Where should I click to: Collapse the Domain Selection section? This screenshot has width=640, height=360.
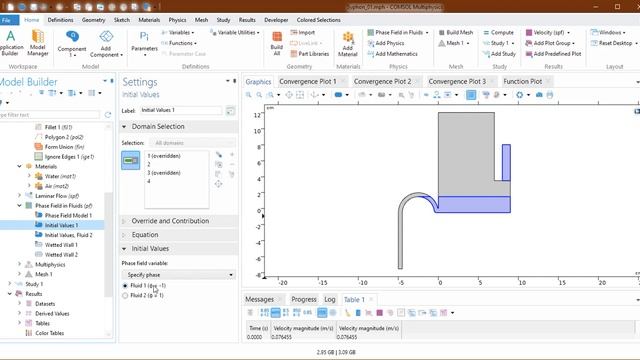click(124, 127)
